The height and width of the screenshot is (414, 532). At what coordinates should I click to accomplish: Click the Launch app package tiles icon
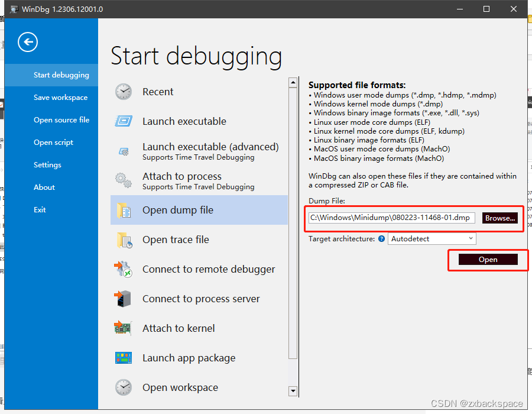(124, 358)
